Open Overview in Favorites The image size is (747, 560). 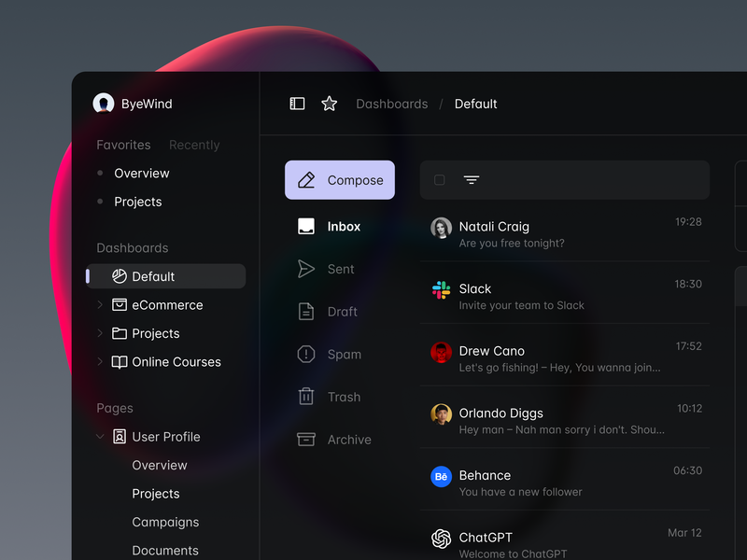click(x=142, y=174)
